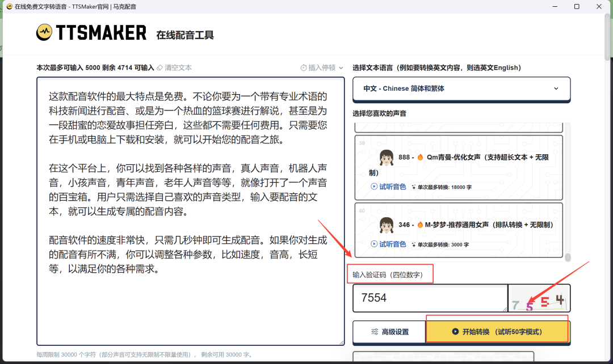This screenshot has height=364, width=613.
Task: Refresh the captcha image showing 7554
Action: pyautogui.click(x=539, y=298)
